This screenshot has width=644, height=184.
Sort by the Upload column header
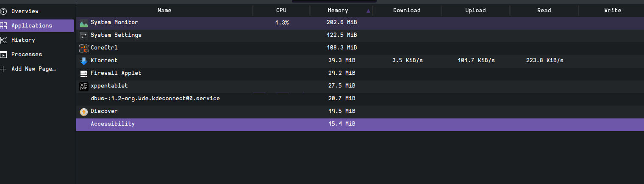coord(475,11)
